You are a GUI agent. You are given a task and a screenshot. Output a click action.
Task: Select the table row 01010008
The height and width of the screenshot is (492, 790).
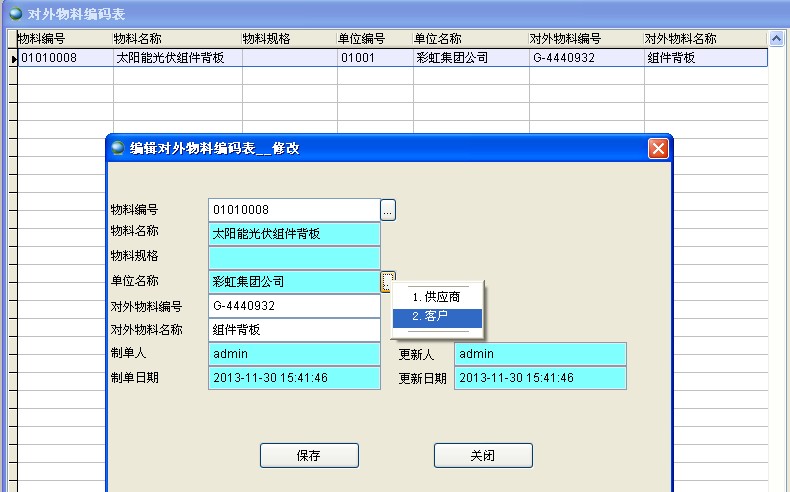(64, 58)
